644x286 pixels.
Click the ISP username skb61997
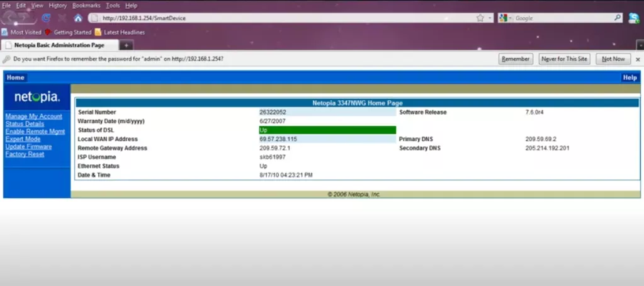[x=273, y=157]
